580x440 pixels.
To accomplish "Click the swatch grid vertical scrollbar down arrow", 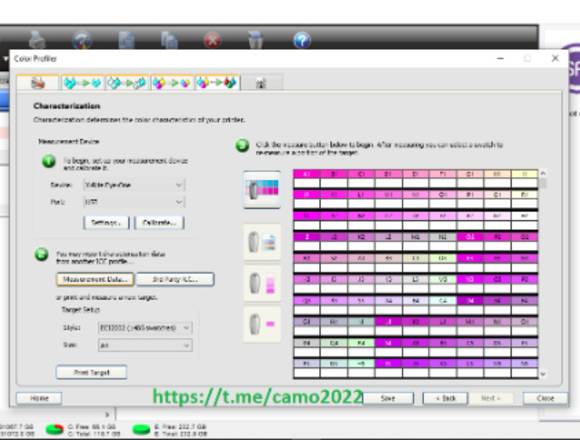I will tap(543, 374).
